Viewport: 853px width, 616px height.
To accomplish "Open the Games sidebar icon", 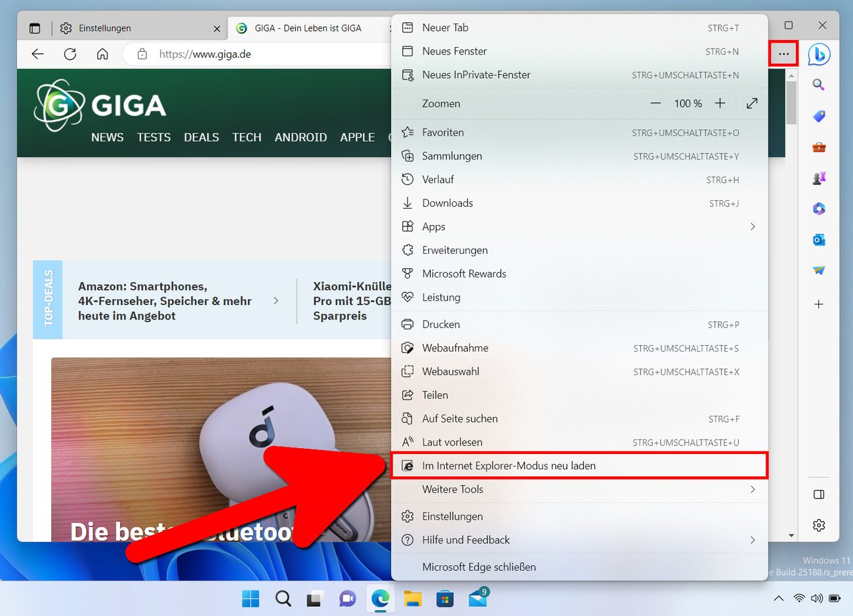I will (x=818, y=178).
